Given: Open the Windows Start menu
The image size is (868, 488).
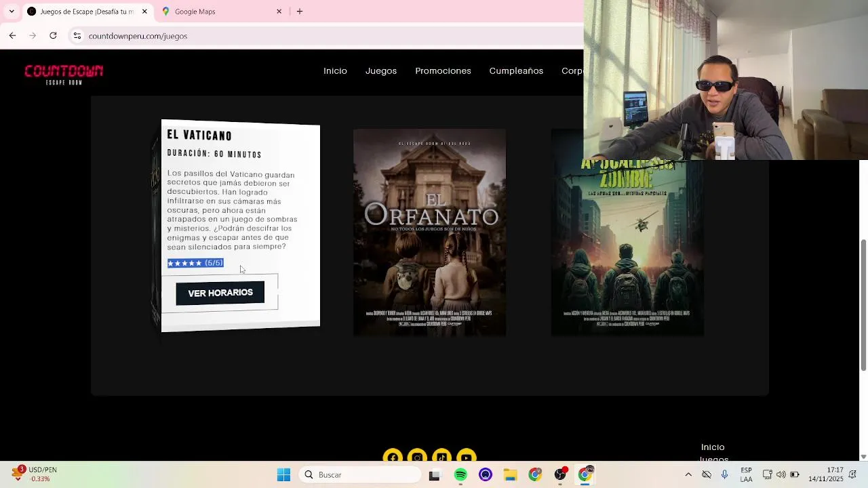Looking at the screenshot, I should pos(283,475).
